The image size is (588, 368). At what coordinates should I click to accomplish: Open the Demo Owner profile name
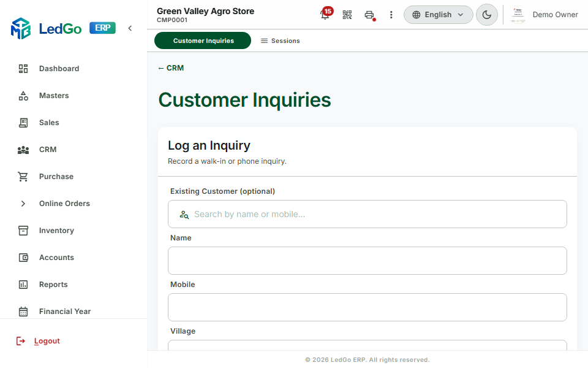pos(555,15)
